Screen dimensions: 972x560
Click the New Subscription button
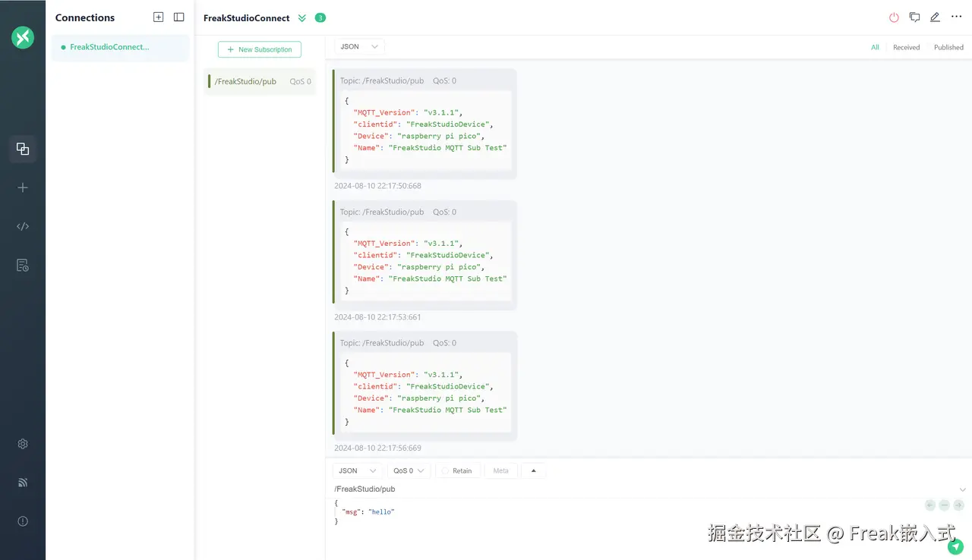(x=260, y=49)
